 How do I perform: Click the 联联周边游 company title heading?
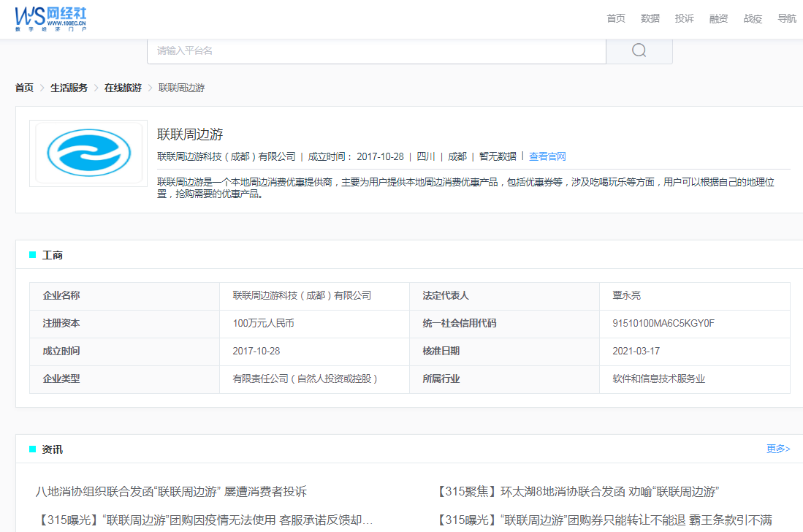point(190,134)
